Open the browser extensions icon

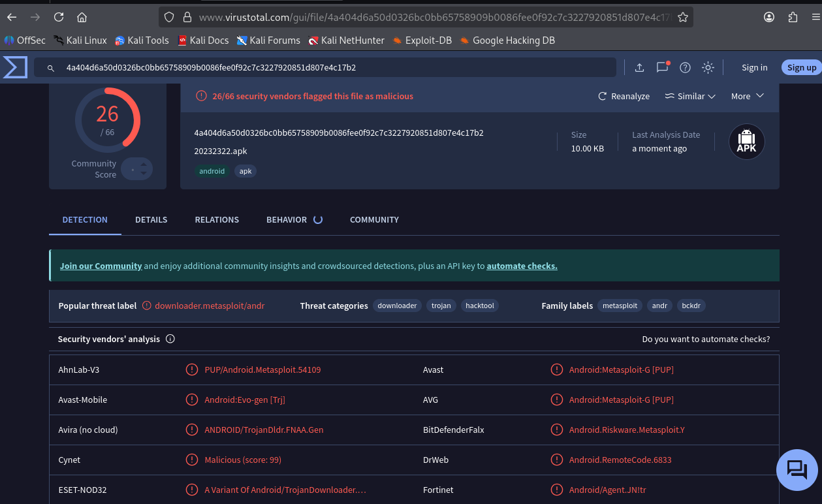tap(793, 17)
